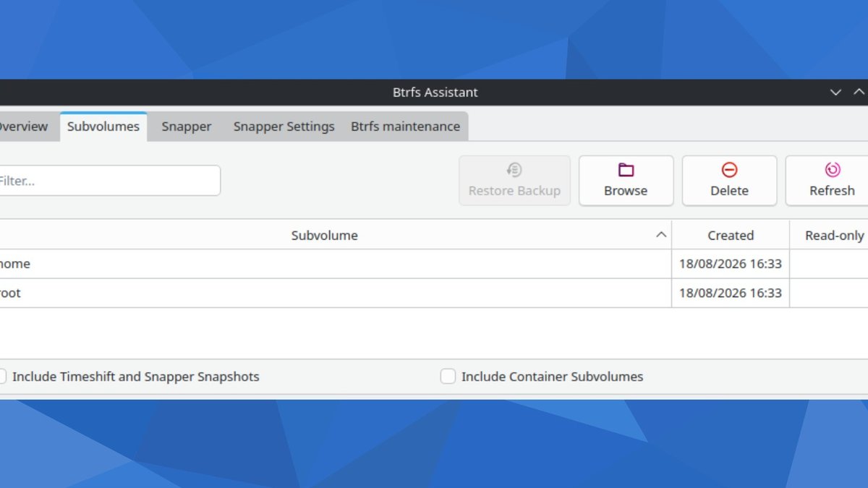Image resolution: width=868 pixels, height=488 pixels.
Task: Click the Browse folder icon
Action: [626, 170]
